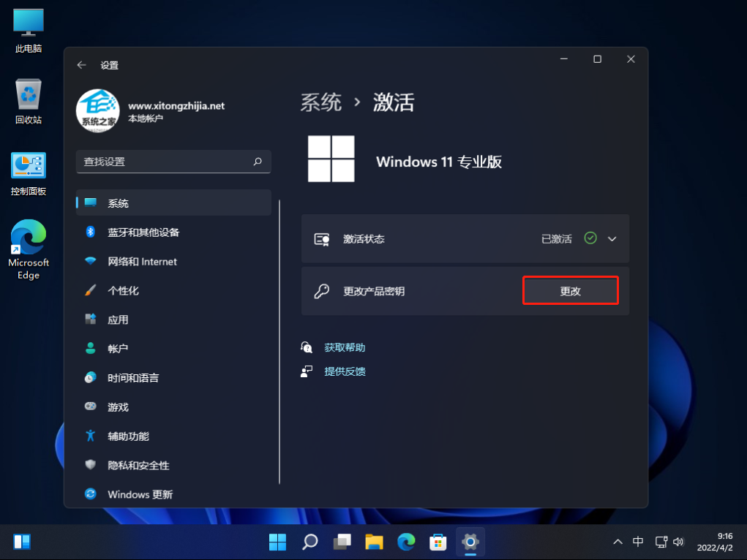This screenshot has width=747, height=560.
Task: Open the 此电脑 desktop icon
Action: 29,31
